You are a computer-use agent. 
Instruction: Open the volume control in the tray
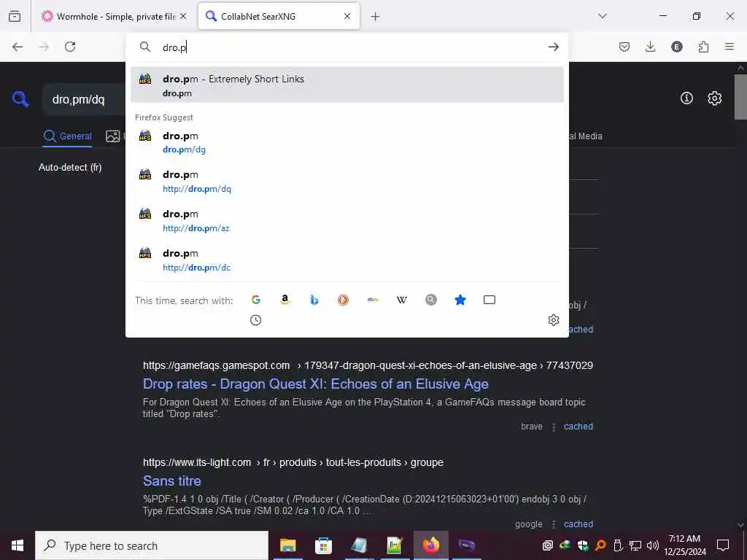[x=653, y=545]
